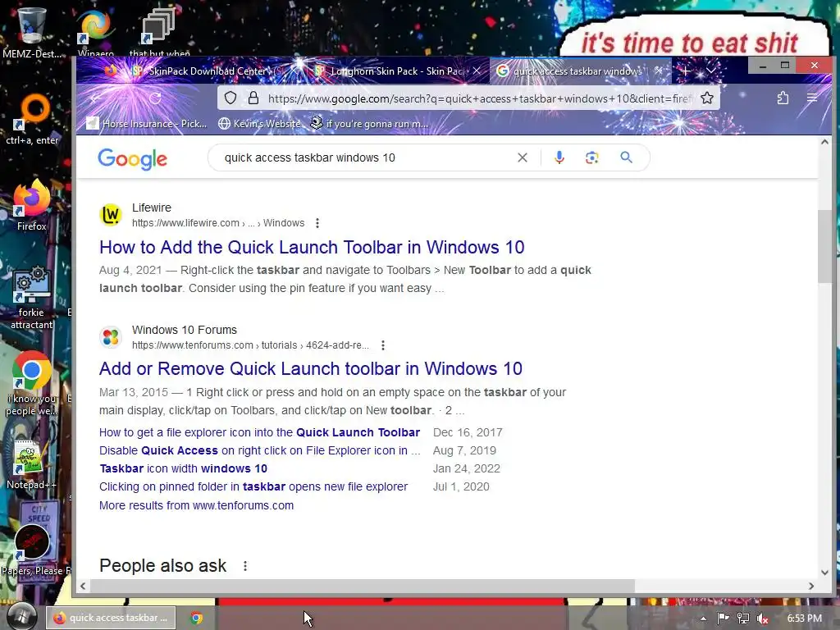Go back with Firefox back arrow
Image resolution: width=840 pixels, height=630 pixels.
click(x=97, y=98)
